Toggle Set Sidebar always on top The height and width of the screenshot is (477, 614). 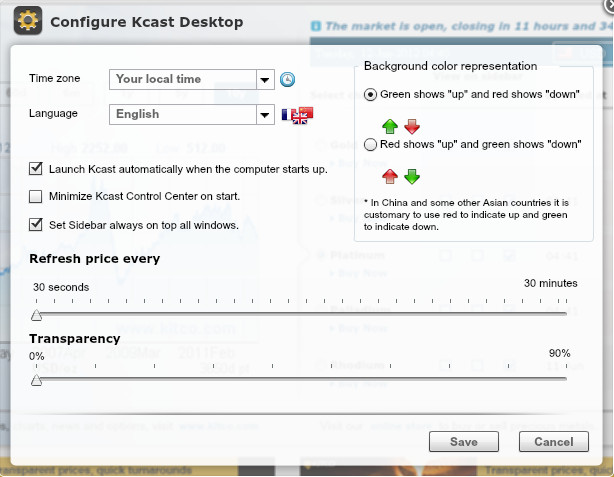[36, 225]
